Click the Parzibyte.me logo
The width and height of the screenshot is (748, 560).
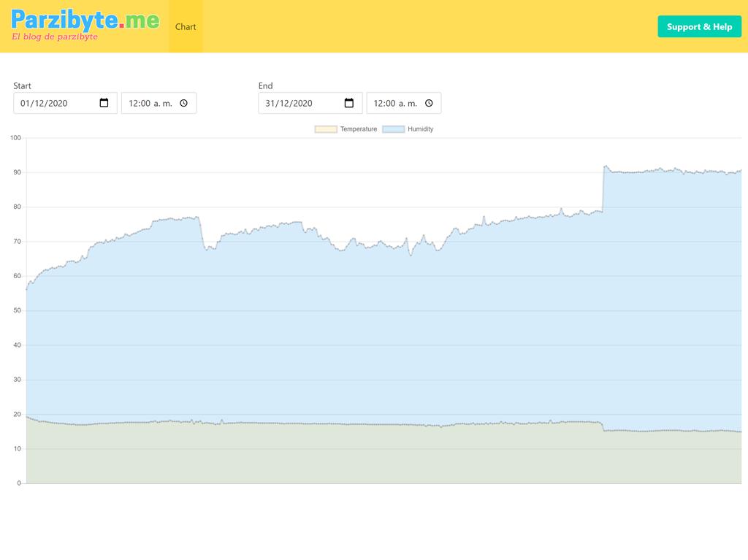(85, 25)
